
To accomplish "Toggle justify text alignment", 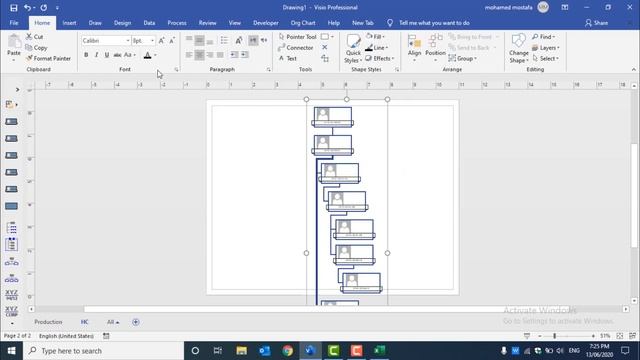I will 220,55.
